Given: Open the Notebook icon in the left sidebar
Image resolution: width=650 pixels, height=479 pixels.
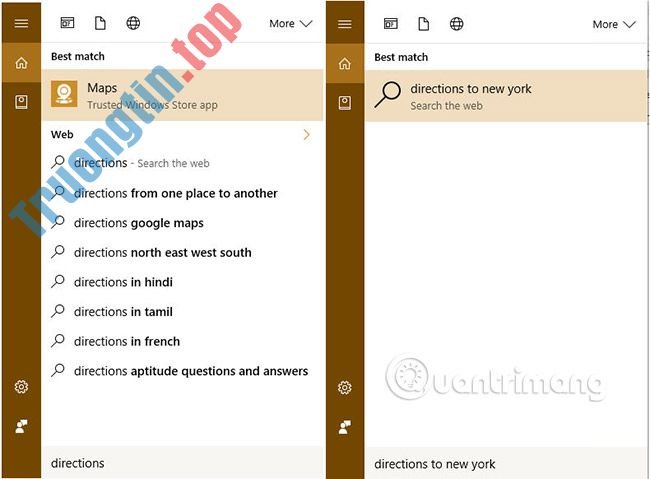Looking at the screenshot, I should click(21, 101).
